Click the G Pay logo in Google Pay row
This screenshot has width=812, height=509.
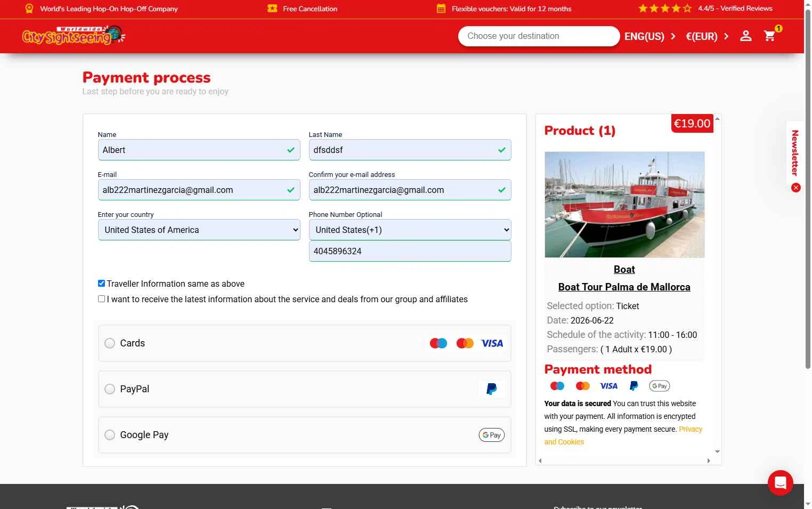click(491, 435)
